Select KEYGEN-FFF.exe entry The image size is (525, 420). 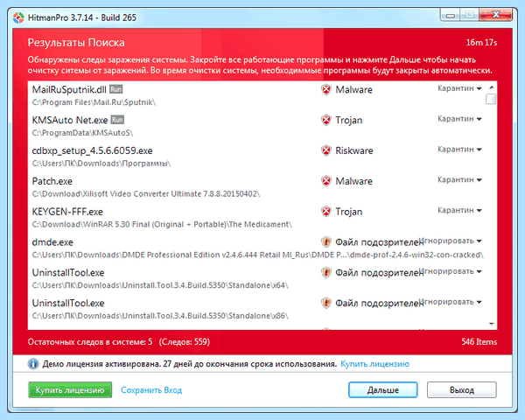tap(67, 212)
